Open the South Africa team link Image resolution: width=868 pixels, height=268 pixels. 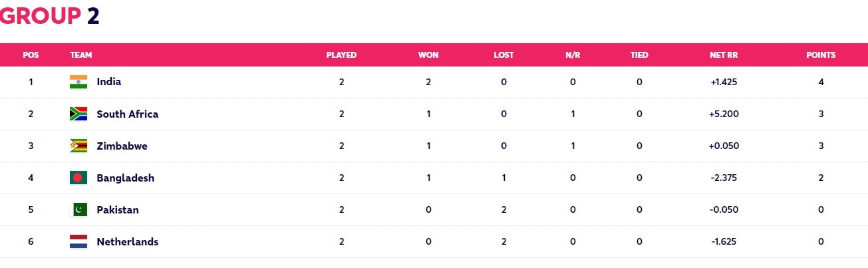[128, 114]
